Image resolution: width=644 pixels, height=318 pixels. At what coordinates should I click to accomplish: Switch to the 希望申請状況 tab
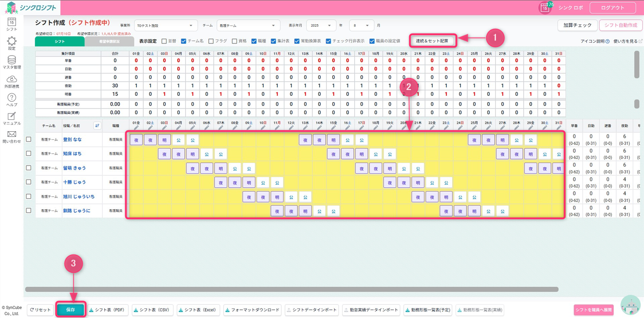109,41
